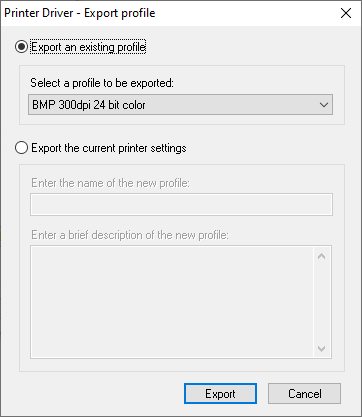Click the 'Printer Driver - Export profile' title
This screenshot has width=362, height=417.
click(x=80, y=13)
